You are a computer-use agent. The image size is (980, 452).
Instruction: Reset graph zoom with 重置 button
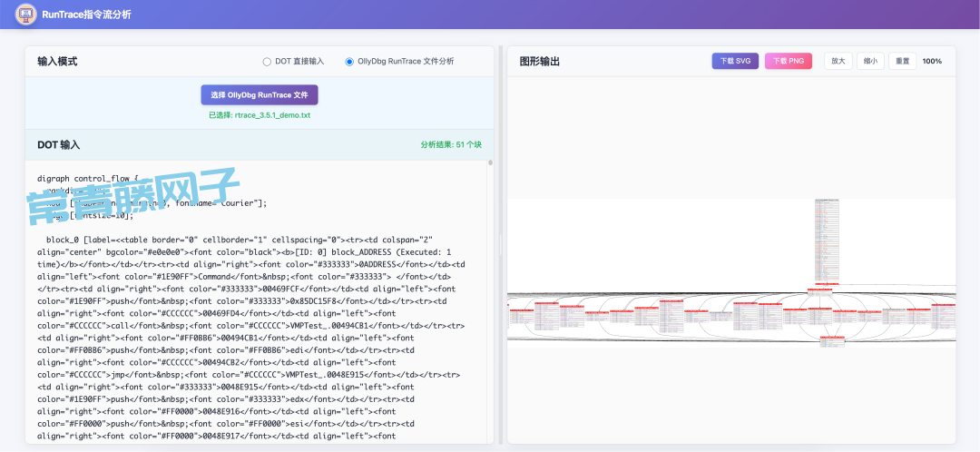click(902, 61)
